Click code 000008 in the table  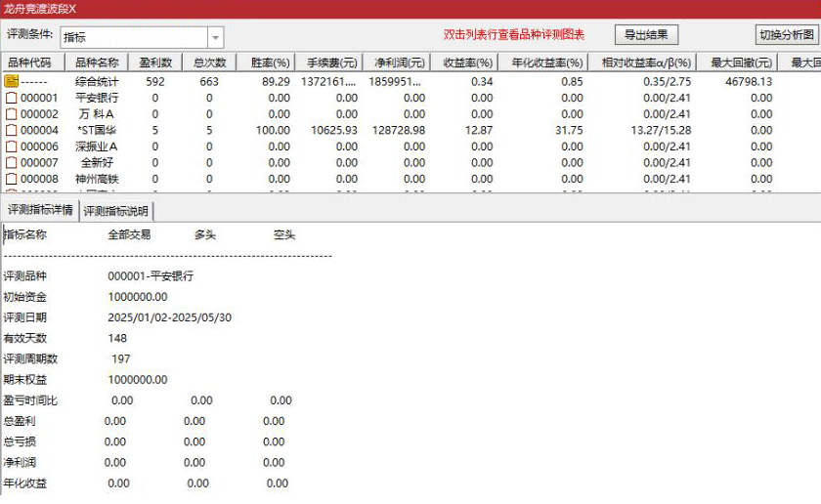click(39, 179)
